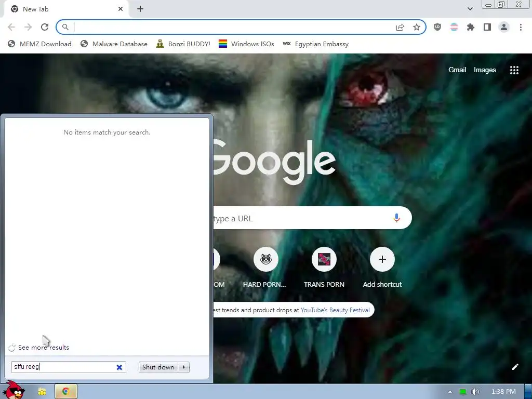This screenshot has width=532, height=399.
Task: Open the uBlock shield extension
Action: pos(437,27)
